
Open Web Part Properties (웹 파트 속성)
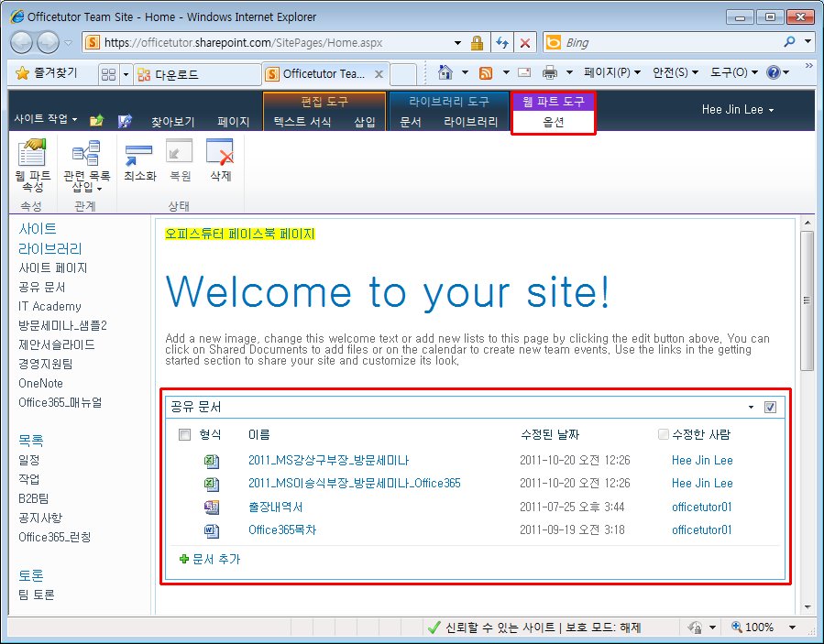[32, 164]
